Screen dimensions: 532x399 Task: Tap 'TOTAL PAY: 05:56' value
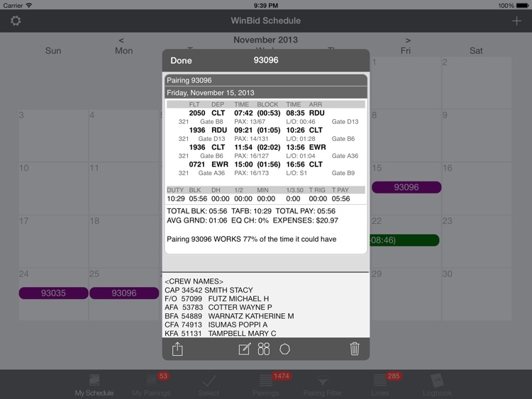click(305, 211)
